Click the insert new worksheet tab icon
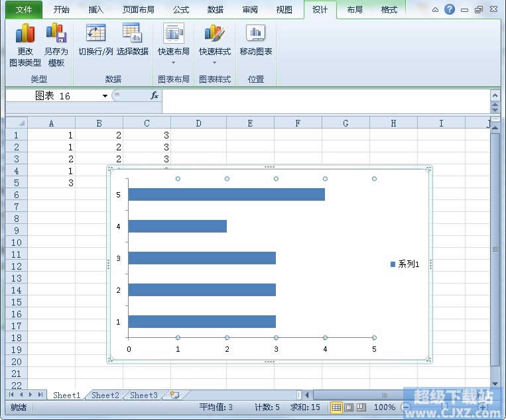This screenshot has width=506, height=420. tap(174, 395)
